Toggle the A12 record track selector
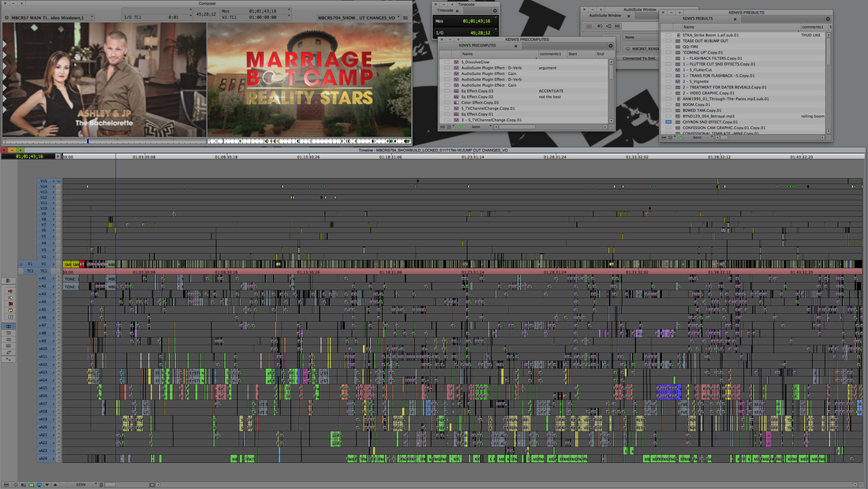Image resolution: width=868 pixels, height=489 pixels. 43,364
